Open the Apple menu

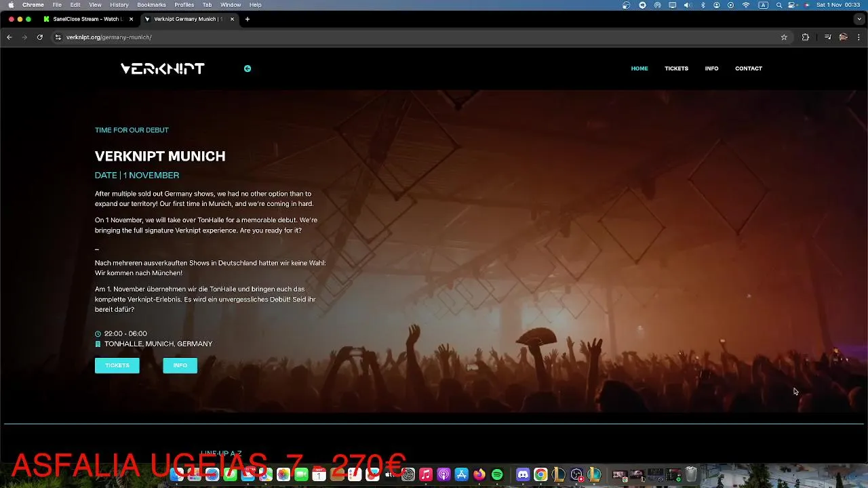coord(11,5)
